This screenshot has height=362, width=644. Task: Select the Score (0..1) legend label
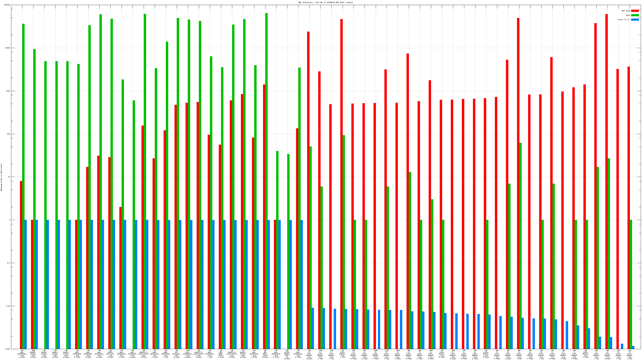point(624,20)
